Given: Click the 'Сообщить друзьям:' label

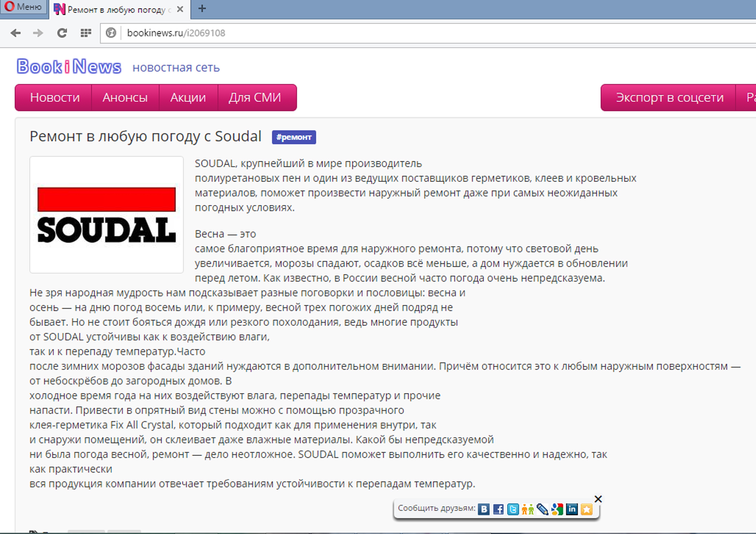Looking at the screenshot, I should tap(437, 508).
